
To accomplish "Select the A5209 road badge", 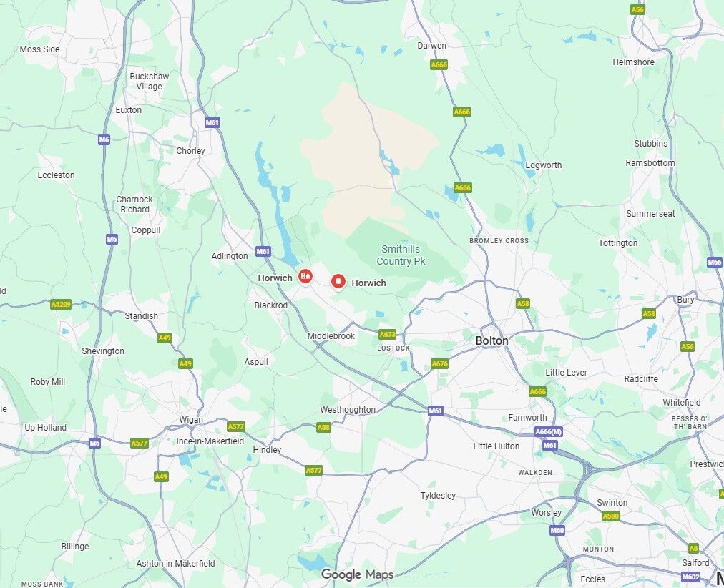I will coord(61,304).
